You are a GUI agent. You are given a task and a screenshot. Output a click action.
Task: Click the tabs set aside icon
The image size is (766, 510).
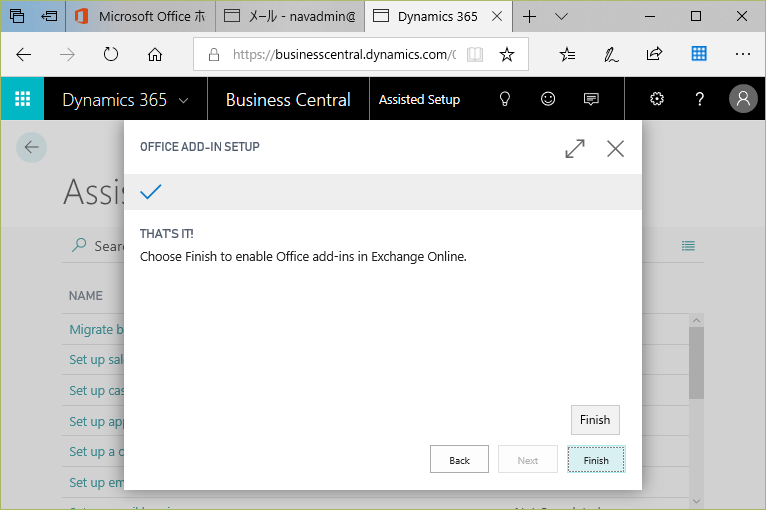point(17,16)
